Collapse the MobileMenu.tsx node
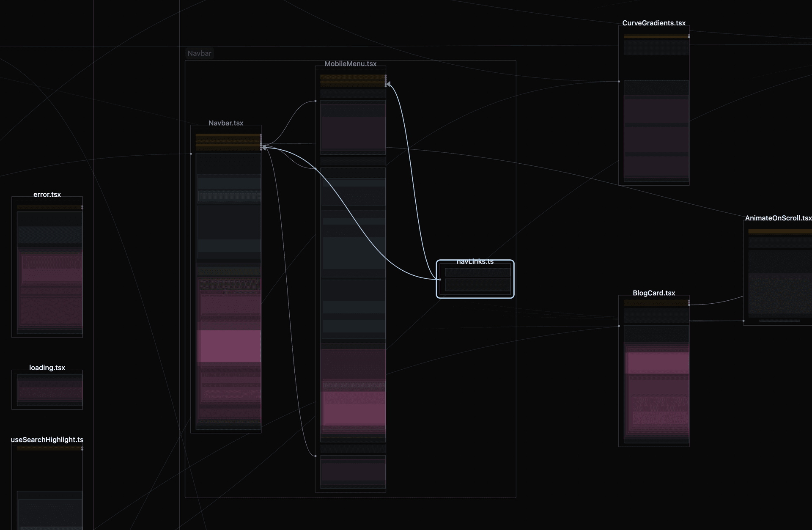Viewport: 812px width, 530px height. tap(350, 63)
